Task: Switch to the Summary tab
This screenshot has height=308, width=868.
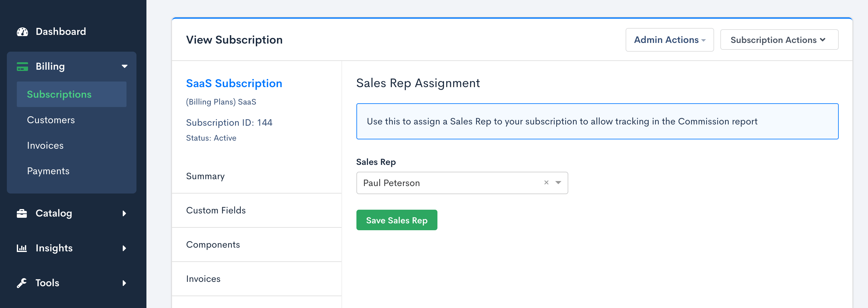Action: 205,176
